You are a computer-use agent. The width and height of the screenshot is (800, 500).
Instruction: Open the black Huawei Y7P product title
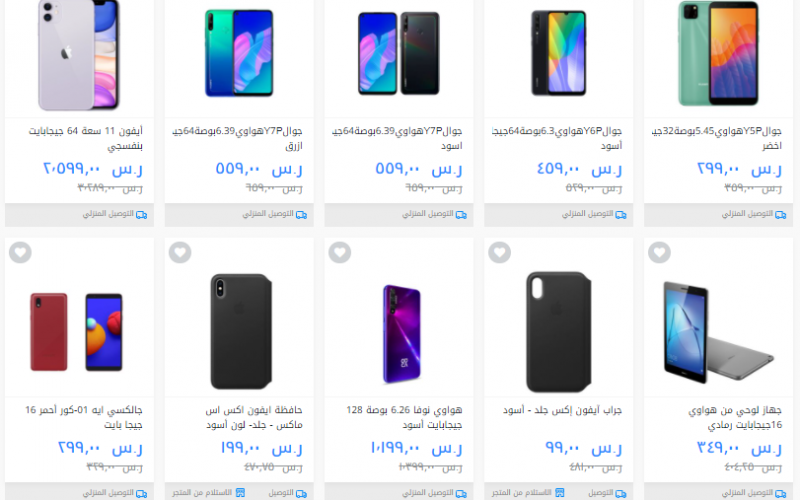click(x=397, y=138)
